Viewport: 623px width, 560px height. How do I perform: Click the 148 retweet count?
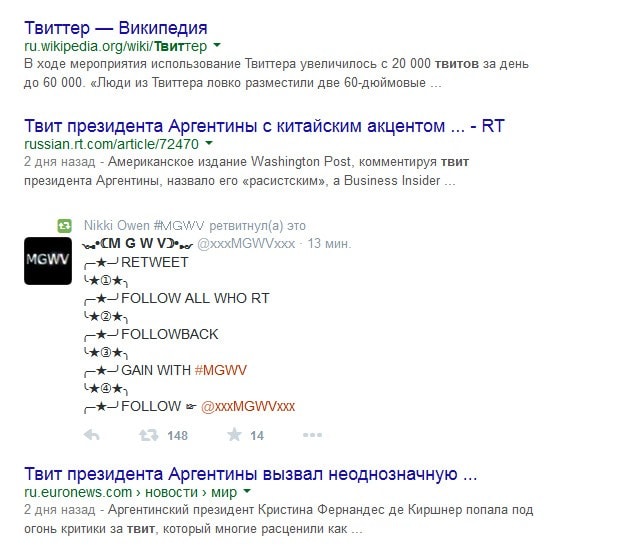tap(178, 436)
